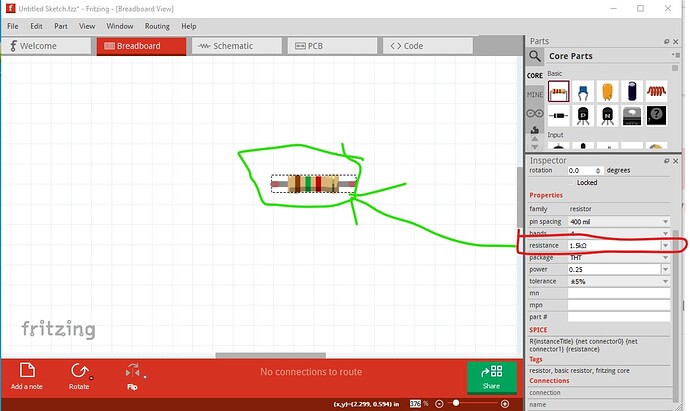Adjust the zoom slider handle

click(x=456, y=403)
